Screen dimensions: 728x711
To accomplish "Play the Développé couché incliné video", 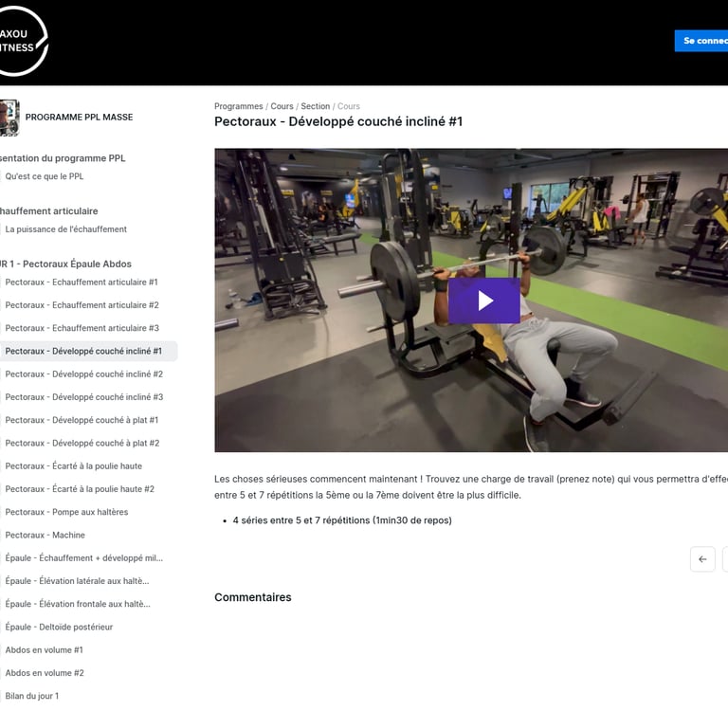I will click(483, 301).
